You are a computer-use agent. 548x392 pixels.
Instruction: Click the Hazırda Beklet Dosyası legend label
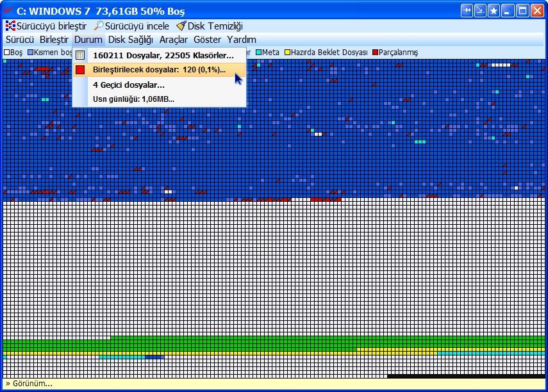[329, 53]
